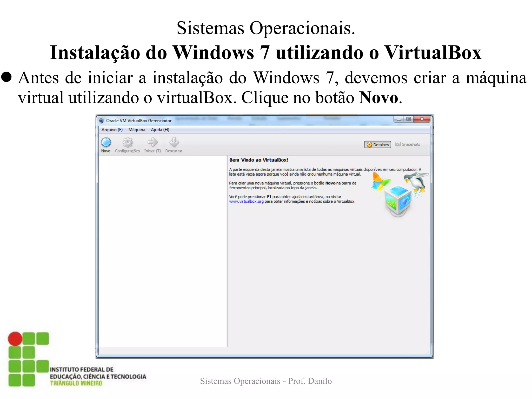This screenshot has width=532, height=399.
Task: Click the Bem-Vindo ao VirtualBox heading
Action: point(259,160)
